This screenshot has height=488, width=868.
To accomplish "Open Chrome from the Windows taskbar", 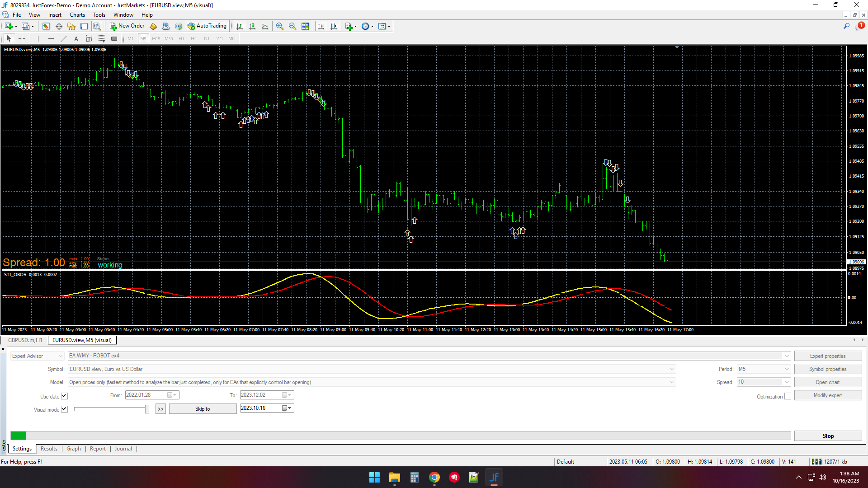I will click(x=434, y=477).
